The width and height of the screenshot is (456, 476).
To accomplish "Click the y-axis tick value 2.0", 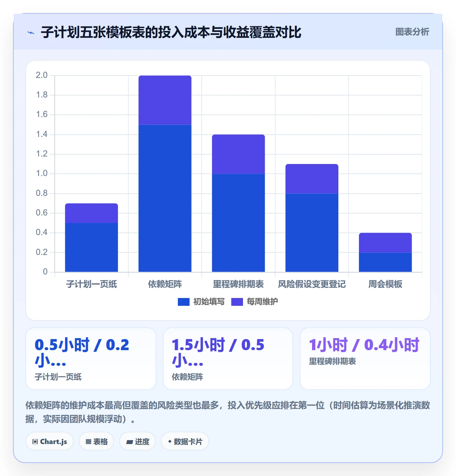I will [42, 75].
